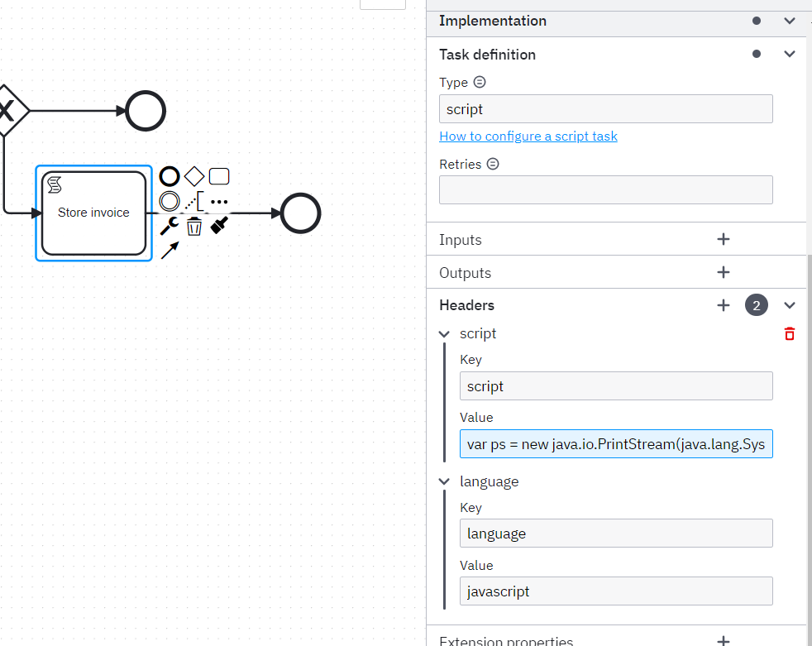This screenshot has width=812, height=646.
Task: Append text annotation from context pad
Action: (195, 201)
